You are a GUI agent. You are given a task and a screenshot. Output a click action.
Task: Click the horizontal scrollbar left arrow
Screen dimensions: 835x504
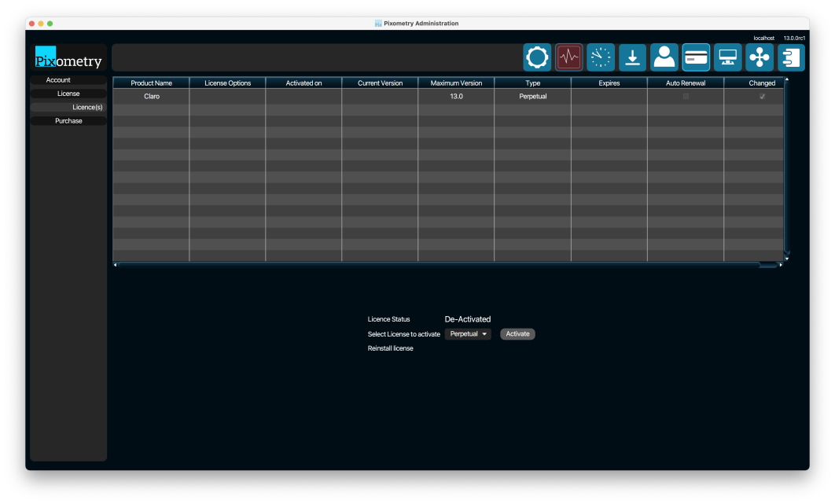(x=115, y=265)
